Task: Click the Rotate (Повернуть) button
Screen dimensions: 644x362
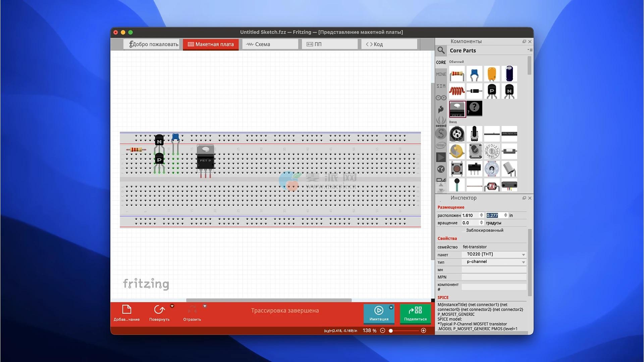Action: point(159,313)
